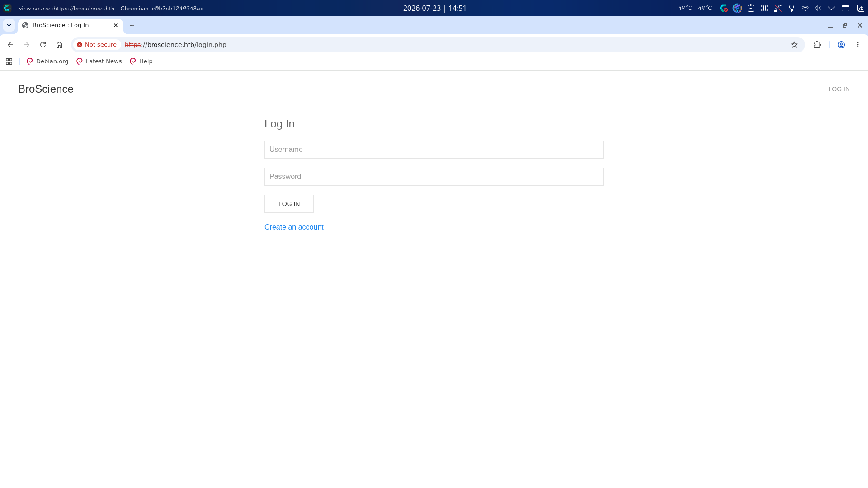Reload the current page
Image resolution: width=868 pixels, height=488 pixels.
(x=43, y=45)
